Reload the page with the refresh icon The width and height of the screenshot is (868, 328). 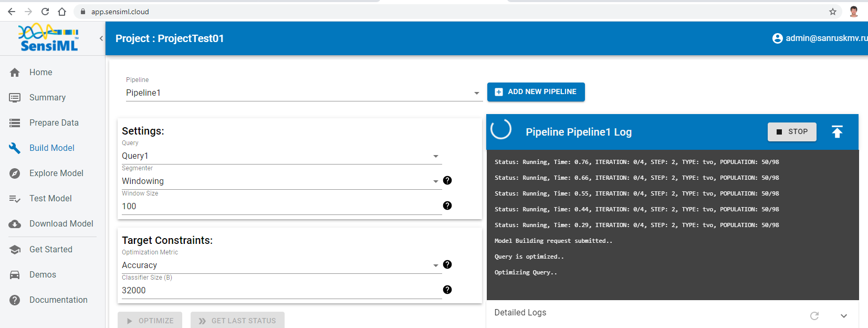45,12
